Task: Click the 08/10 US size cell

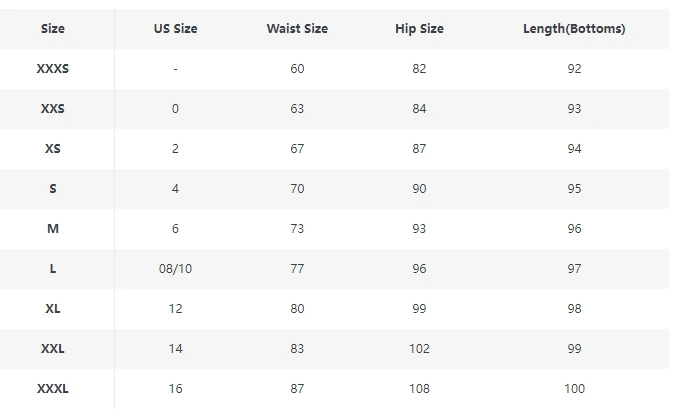Action: click(175, 269)
